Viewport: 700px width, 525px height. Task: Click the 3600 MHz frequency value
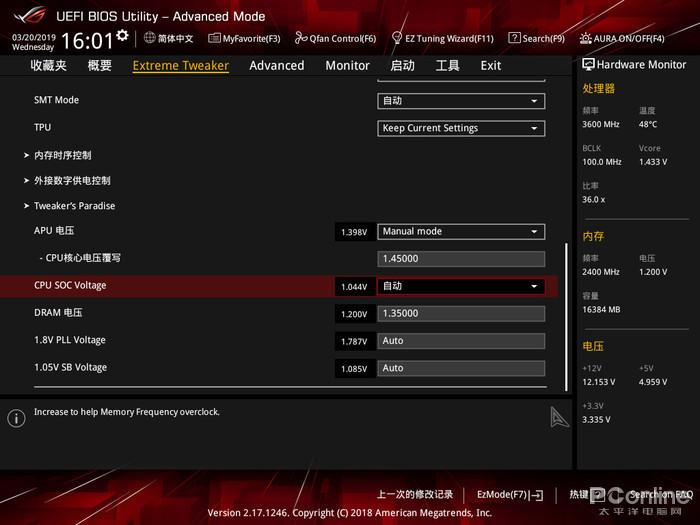601,124
